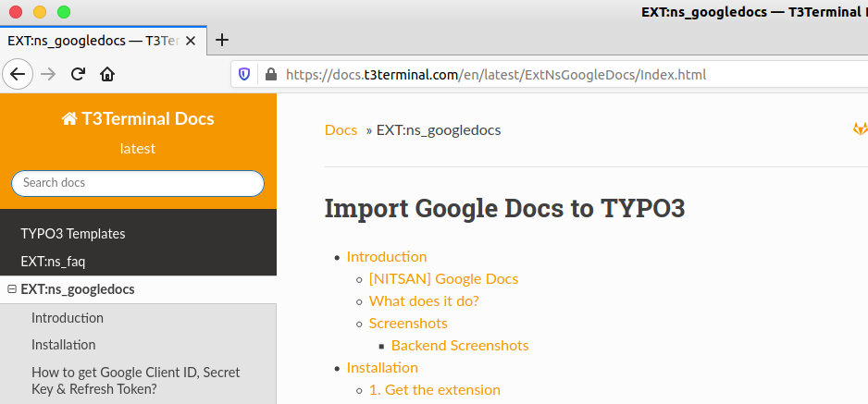Collapse the EXT:ns_googledocs sidebar section

(12, 289)
